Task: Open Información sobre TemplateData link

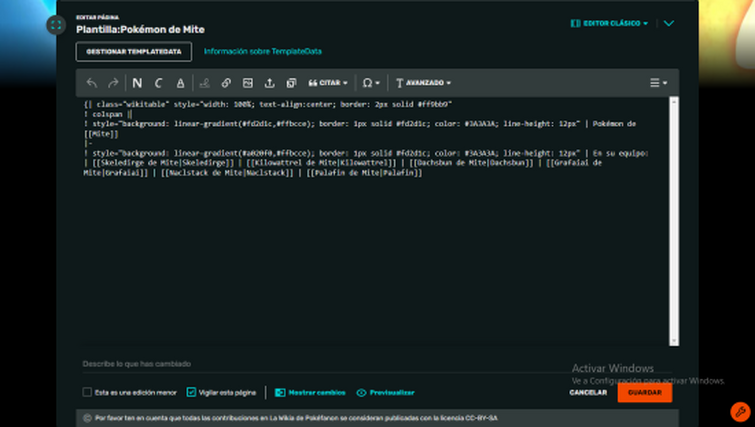Action: click(262, 51)
